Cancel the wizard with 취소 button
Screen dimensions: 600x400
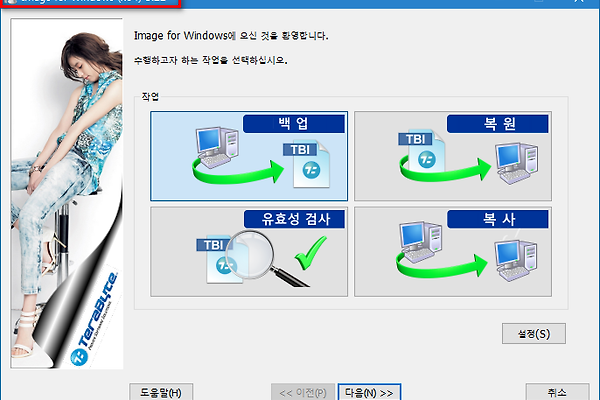557,392
